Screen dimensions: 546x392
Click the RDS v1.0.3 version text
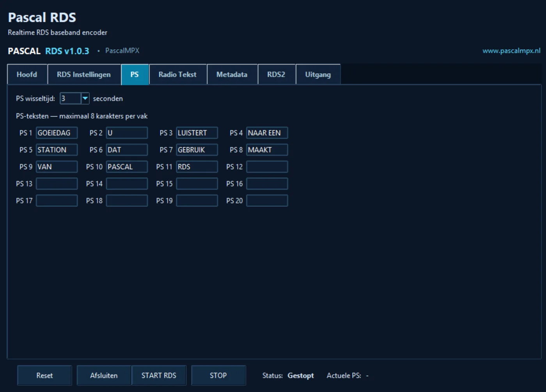[67, 51]
